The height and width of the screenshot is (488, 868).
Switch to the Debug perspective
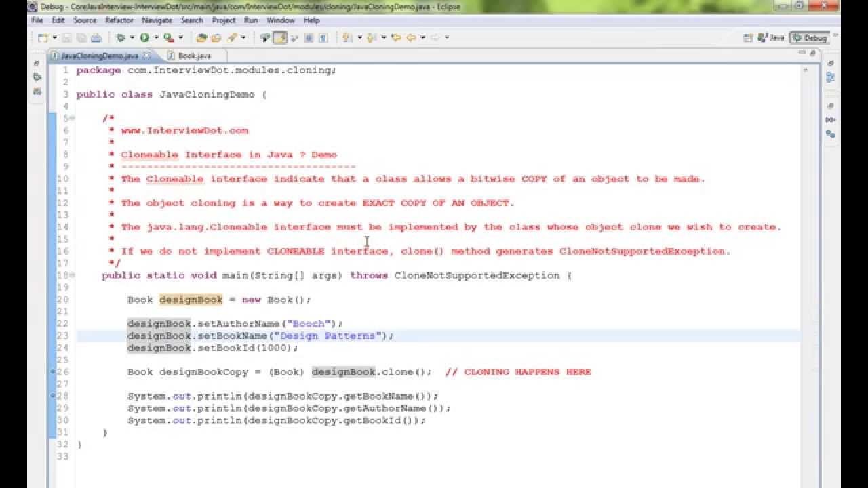(x=810, y=38)
